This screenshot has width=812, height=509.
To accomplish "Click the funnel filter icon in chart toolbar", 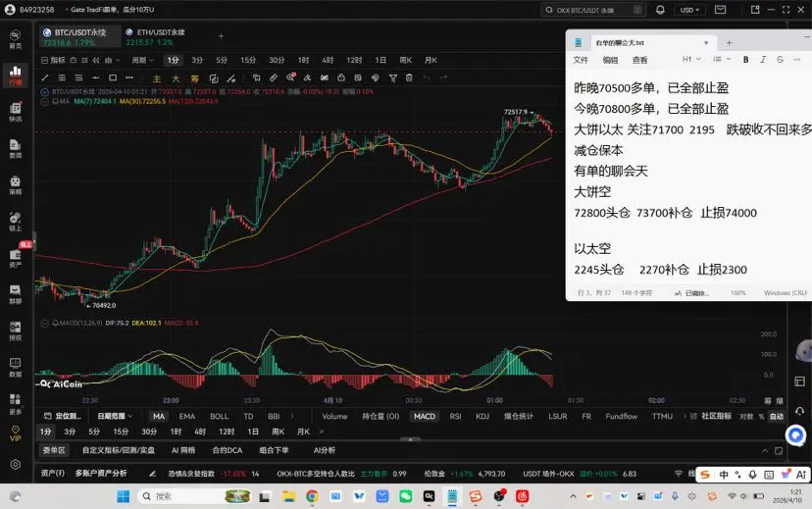I will pos(393,77).
